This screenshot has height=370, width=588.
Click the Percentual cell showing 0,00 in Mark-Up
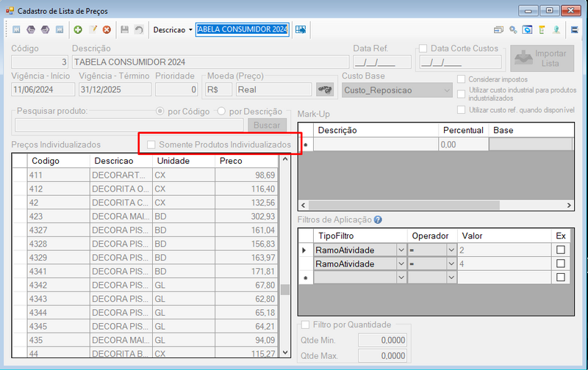click(464, 144)
